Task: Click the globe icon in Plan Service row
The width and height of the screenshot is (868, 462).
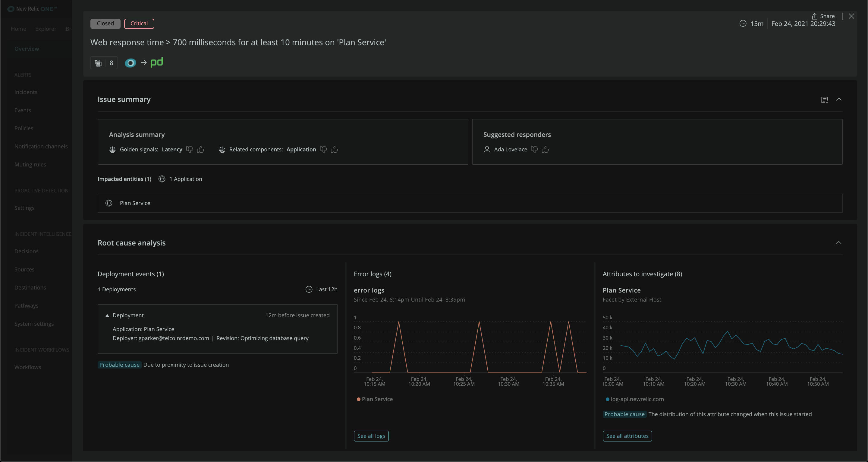Action: coord(109,203)
